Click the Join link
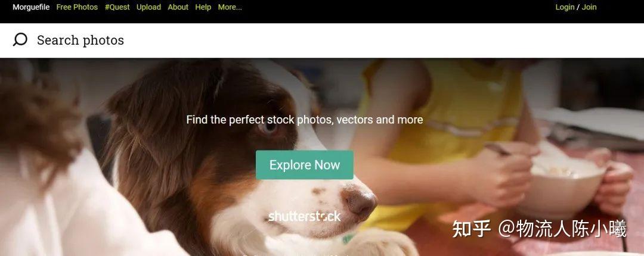The width and height of the screenshot is (644, 256). (589, 7)
